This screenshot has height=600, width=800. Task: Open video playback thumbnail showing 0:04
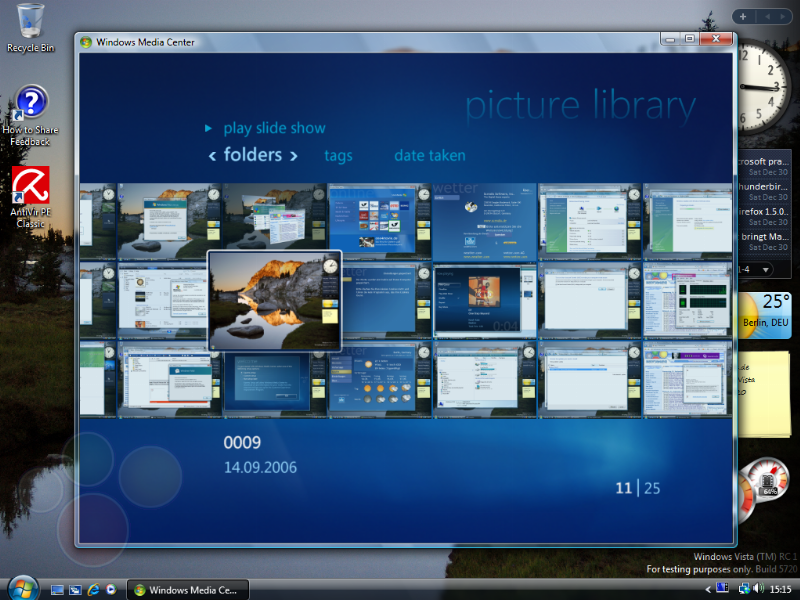[484, 301]
